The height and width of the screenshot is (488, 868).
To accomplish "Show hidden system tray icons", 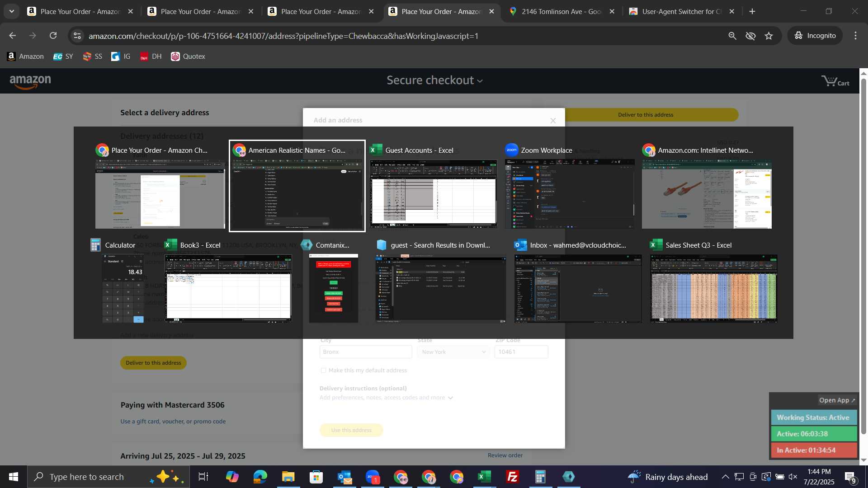I will click(x=725, y=477).
